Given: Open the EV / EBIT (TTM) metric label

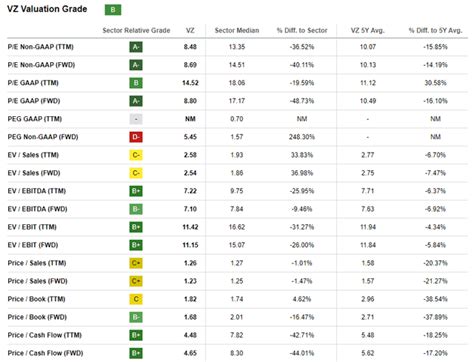Looking at the screenshot, I should pyautogui.click(x=32, y=227).
